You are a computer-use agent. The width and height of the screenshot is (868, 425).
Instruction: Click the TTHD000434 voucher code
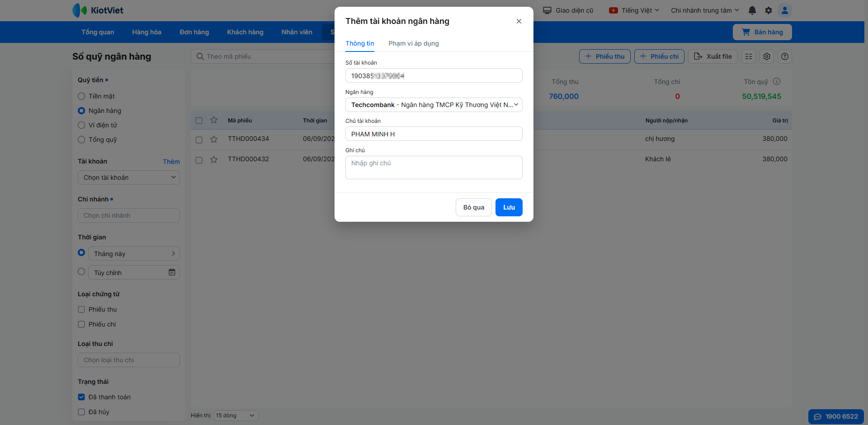coord(248,139)
